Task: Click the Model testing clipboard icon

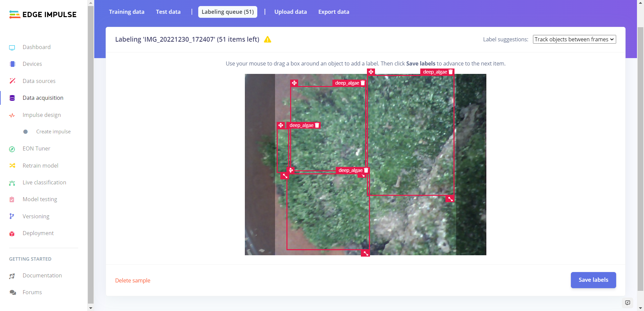Action: 12,199
